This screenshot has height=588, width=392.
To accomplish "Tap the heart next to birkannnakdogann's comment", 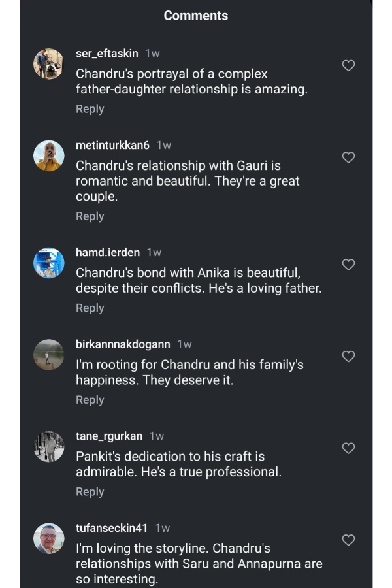I will [348, 357].
